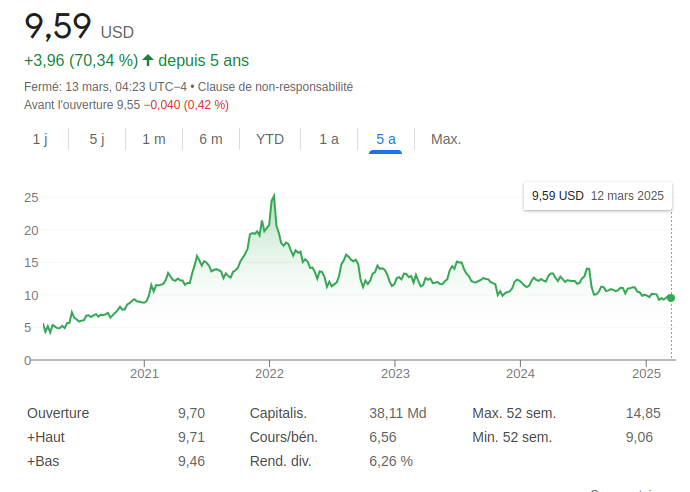Click the chart's price peak near 2022
The height and width of the screenshot is (492, 690).
pyautogui.click(x=274, y=196)
